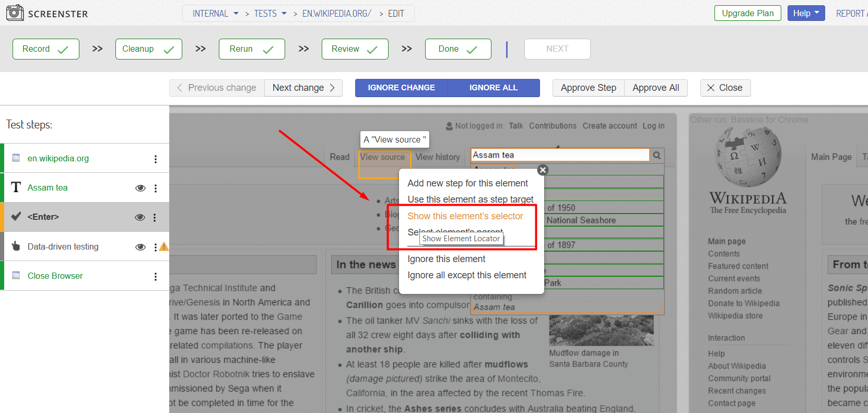Click Random article in baseline sidebar
868x413 pixels.
pyautogui.click(x=735, y=291)
